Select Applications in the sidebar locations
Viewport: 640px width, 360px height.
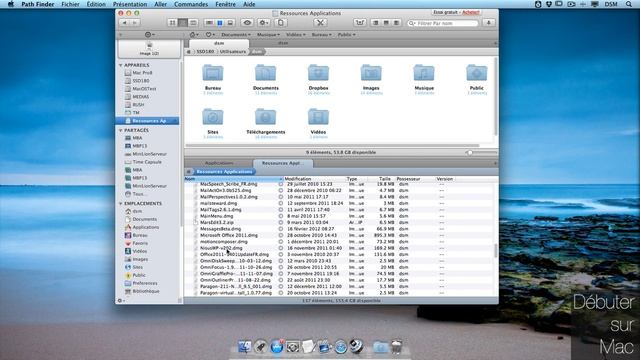tap(145, 227)
